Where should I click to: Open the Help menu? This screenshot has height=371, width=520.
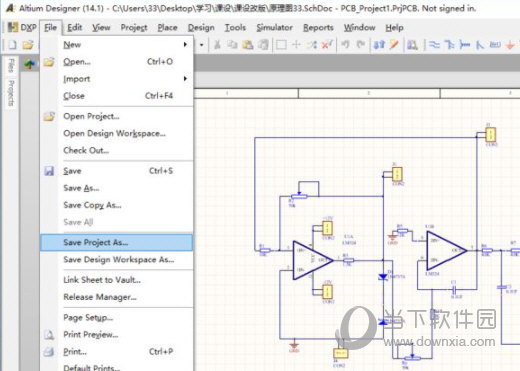[x=394, y=27]
